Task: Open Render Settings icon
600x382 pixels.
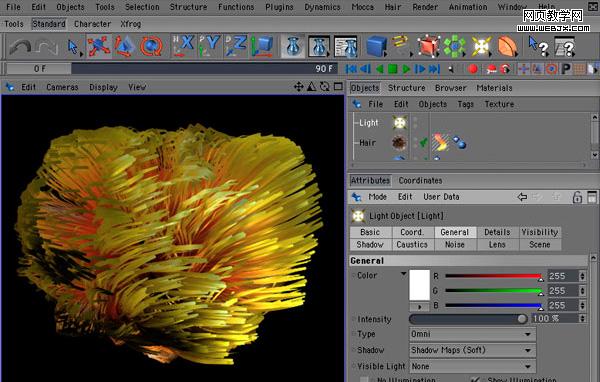Action: pyautogui.click(x=346, y=46)
